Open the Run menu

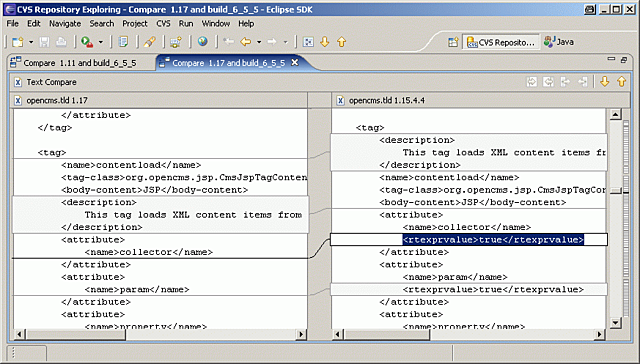click(x=186, y=24)
